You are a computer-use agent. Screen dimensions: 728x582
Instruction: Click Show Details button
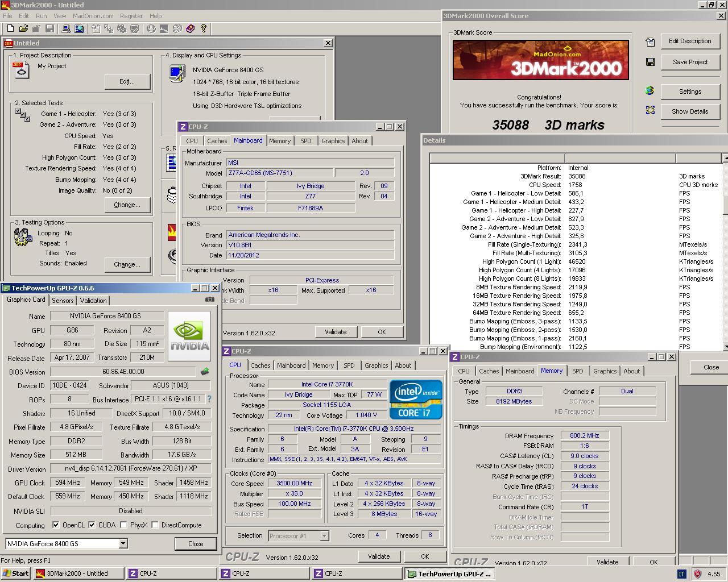click(x=690, y=111)
